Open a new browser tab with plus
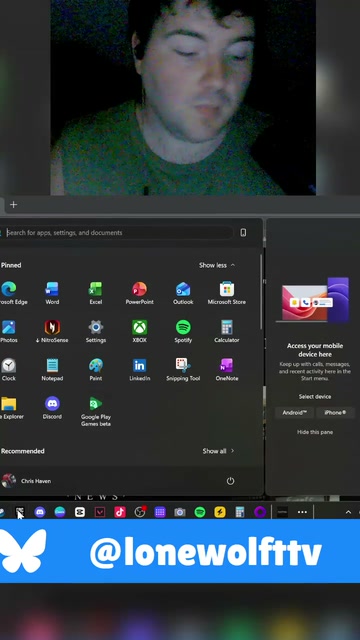360x640 pixels. (x=13, y=204)
